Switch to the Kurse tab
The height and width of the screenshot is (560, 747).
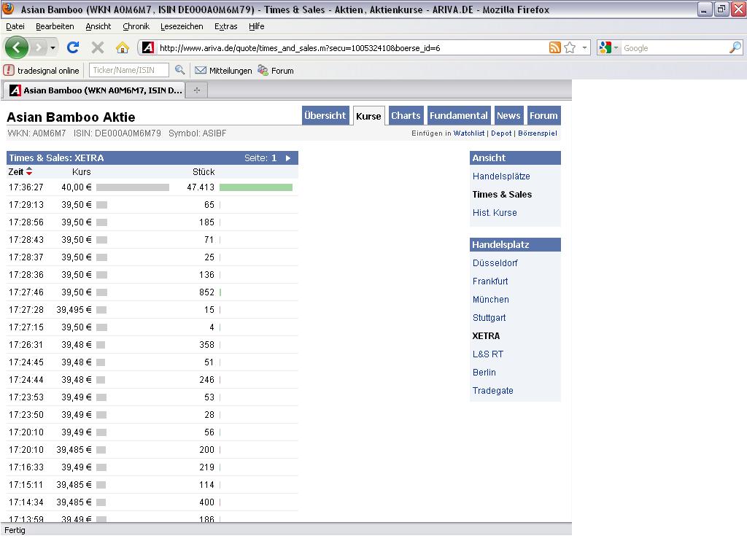point(368,116)
